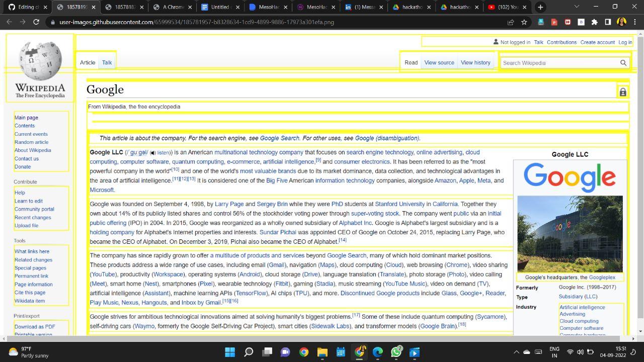Click the red double-arrow extension icon
The height and width of the screenshot is (362, 644).
tap(568, 22)
